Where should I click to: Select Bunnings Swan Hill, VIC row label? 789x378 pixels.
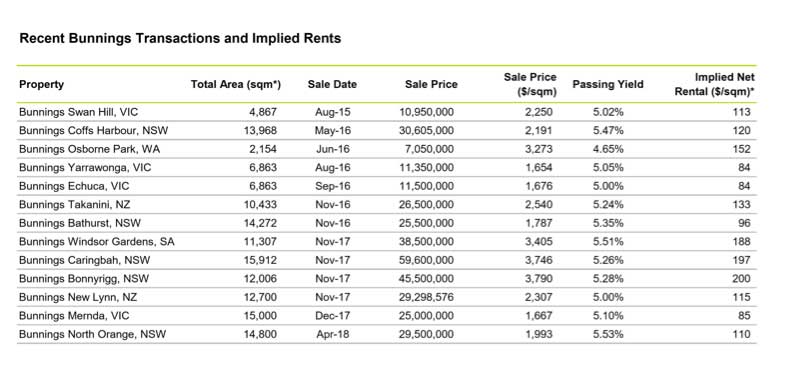pos(78,112)
